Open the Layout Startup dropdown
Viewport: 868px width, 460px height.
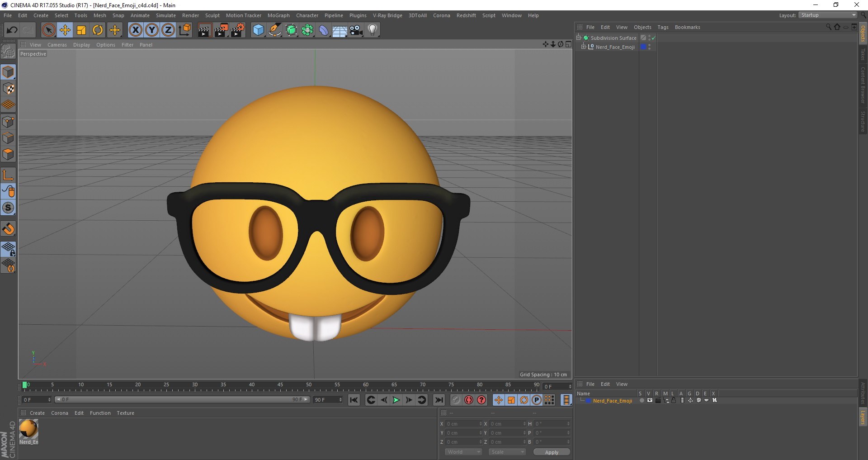[828, 15]
